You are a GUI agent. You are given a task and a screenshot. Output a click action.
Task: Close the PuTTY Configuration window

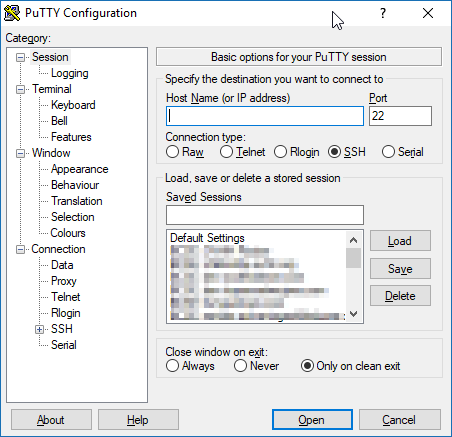coord(428,13)
